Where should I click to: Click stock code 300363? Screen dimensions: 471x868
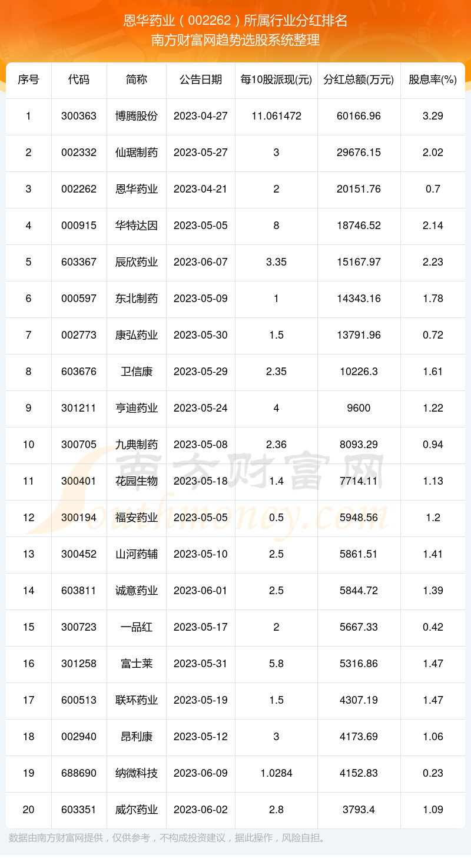(x=79, y=116)
